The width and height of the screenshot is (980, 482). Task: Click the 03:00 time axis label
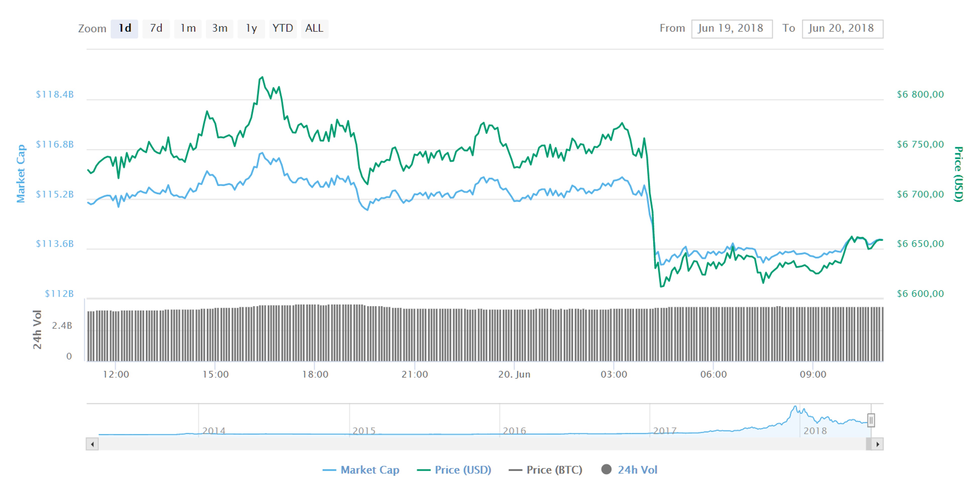coord(614,374)
